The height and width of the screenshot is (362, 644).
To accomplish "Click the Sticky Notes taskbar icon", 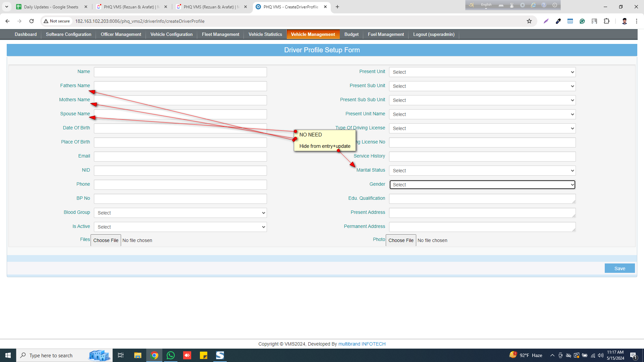I will 203,355.
